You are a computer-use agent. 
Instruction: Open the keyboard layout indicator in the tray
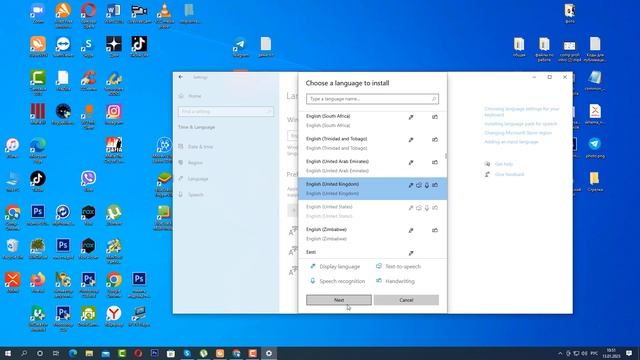[x=595, y=353]
